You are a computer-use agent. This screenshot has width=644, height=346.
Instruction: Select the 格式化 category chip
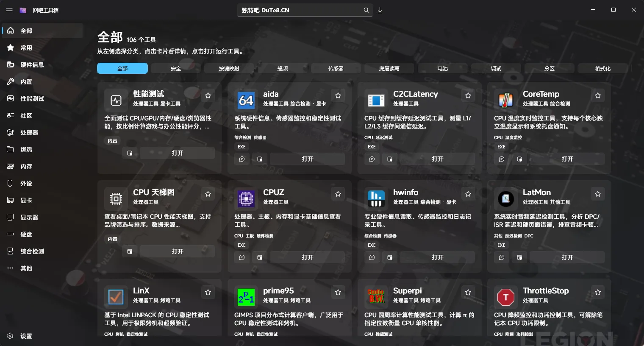point(603,68)
